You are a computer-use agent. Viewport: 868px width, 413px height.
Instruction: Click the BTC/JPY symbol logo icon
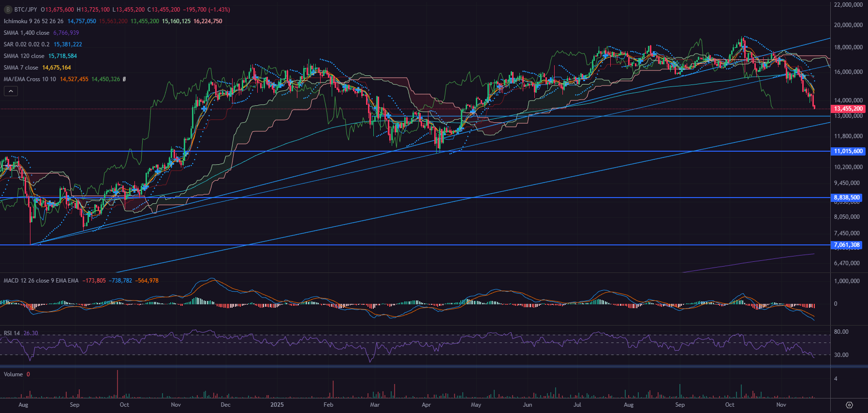click(8, 10)
